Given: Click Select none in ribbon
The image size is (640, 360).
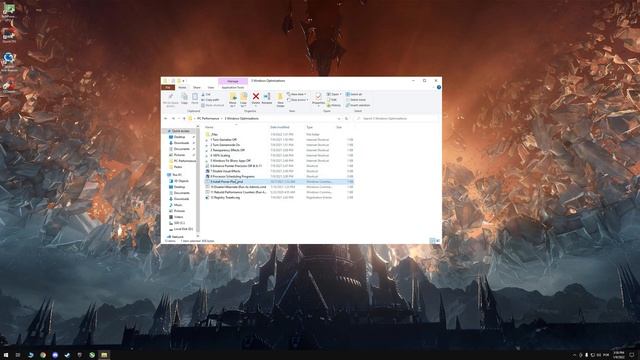Looking at the screenshot, I should click(x=356, y=100).
